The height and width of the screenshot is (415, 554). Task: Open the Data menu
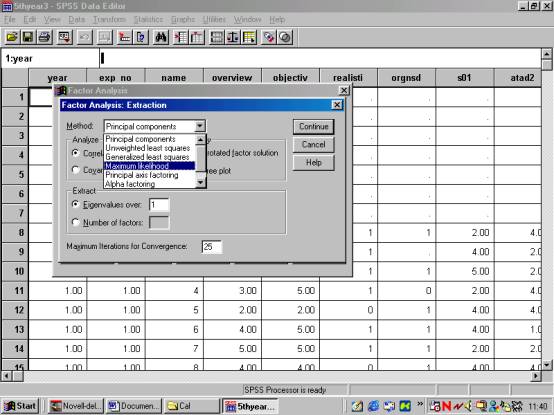click(77, 19)
